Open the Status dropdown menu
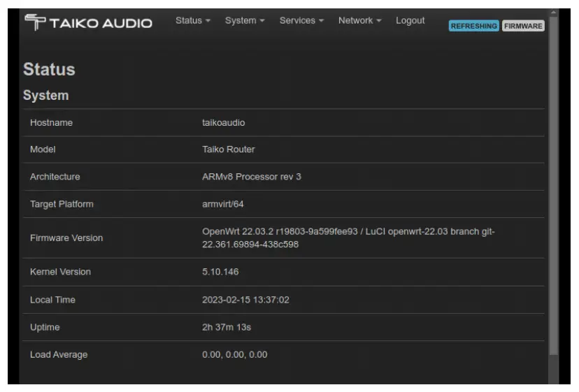 (192, 21)
